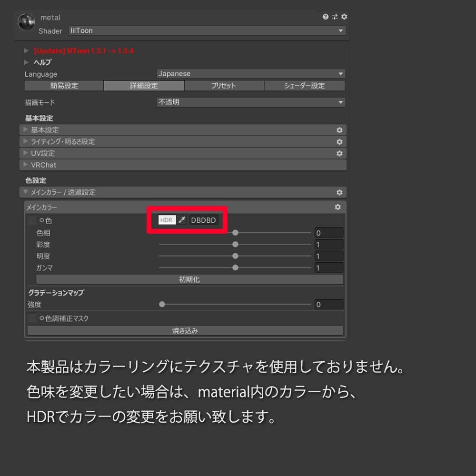Click the metal material sphere preview
Image resolution: width=476 pixels, height=476 pixels.
pos(26,22)
